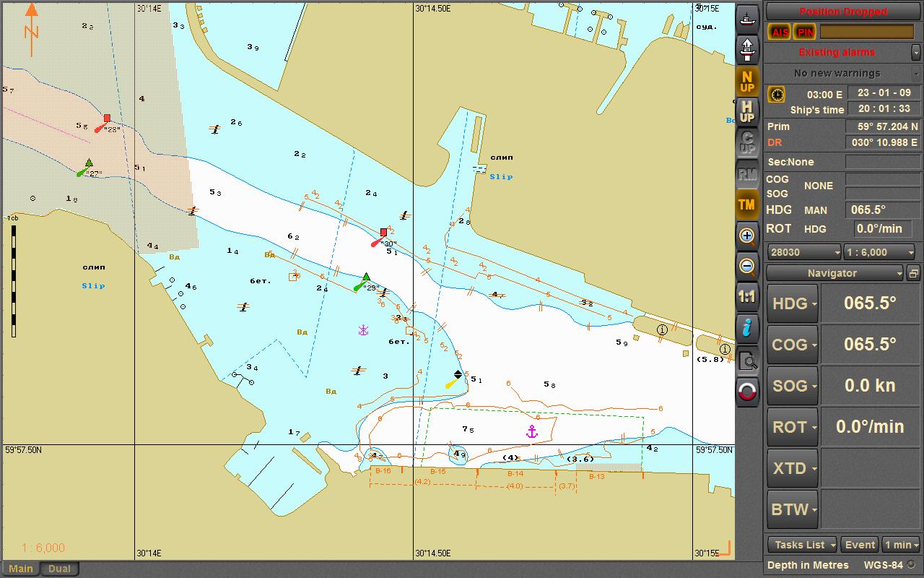Open the chart info tool

(747, 328)
